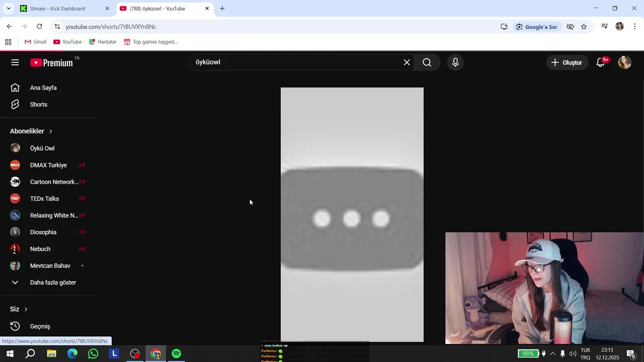
Task: Open Haritalar maps bookmark
Action: click(x=103, y=42)
